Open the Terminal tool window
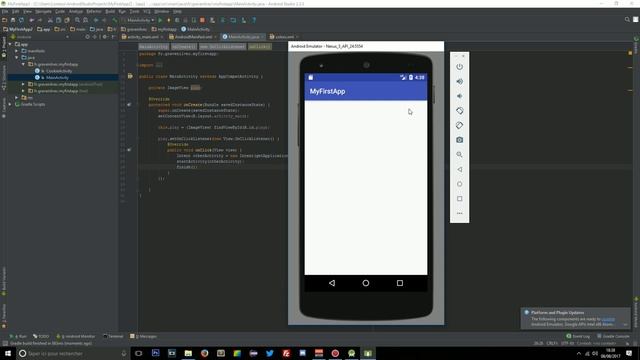Viewport: 640px width, 360px height. [x=113, y=336]
